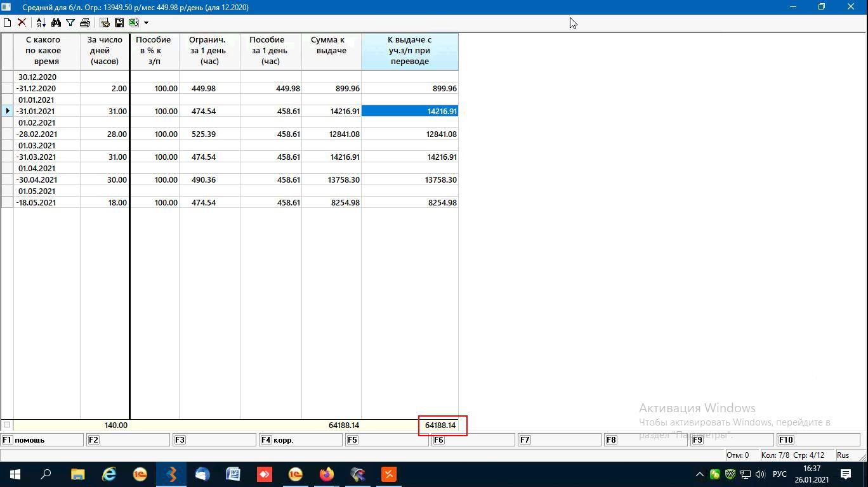
Task: Sort rows with the A-Я sort icon
Action: [41, 22]
